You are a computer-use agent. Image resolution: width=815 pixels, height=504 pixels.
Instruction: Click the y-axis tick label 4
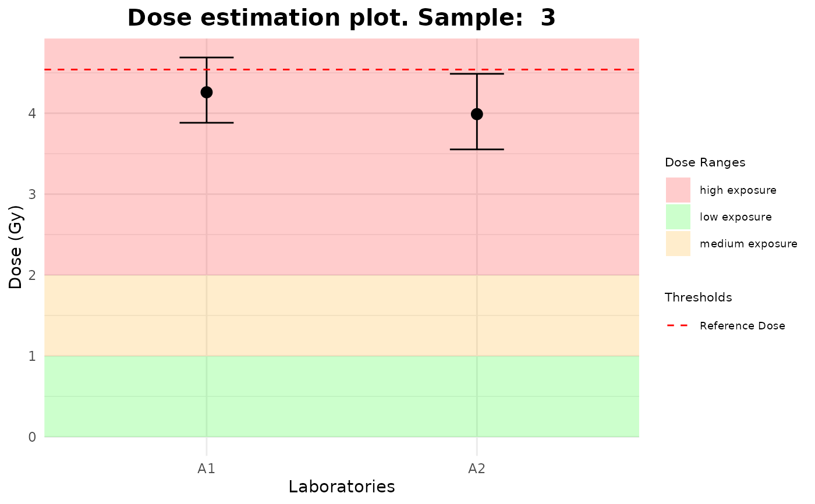click(33, 113)
